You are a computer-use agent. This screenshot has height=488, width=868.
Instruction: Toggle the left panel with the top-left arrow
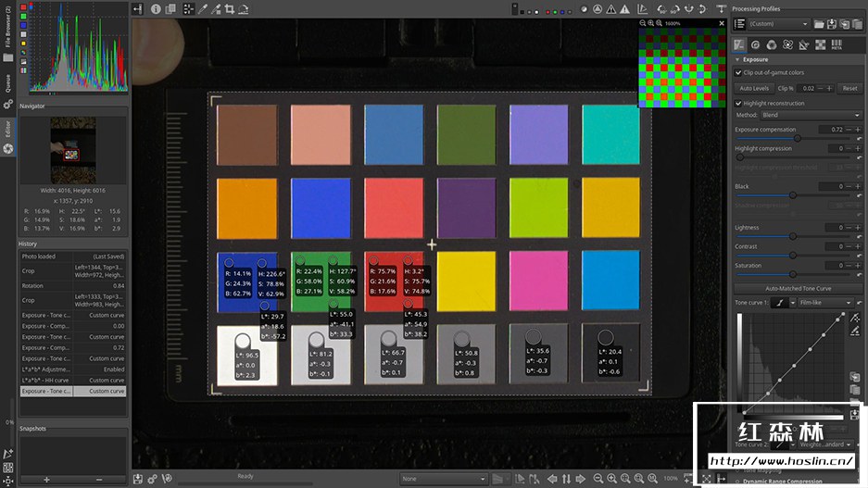click(x=138, y=9)
